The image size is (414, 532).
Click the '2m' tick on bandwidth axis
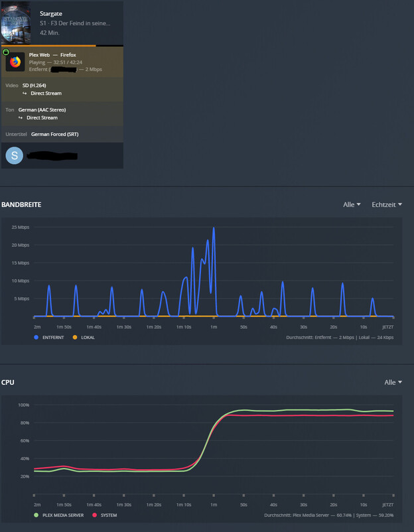(37, 327)
